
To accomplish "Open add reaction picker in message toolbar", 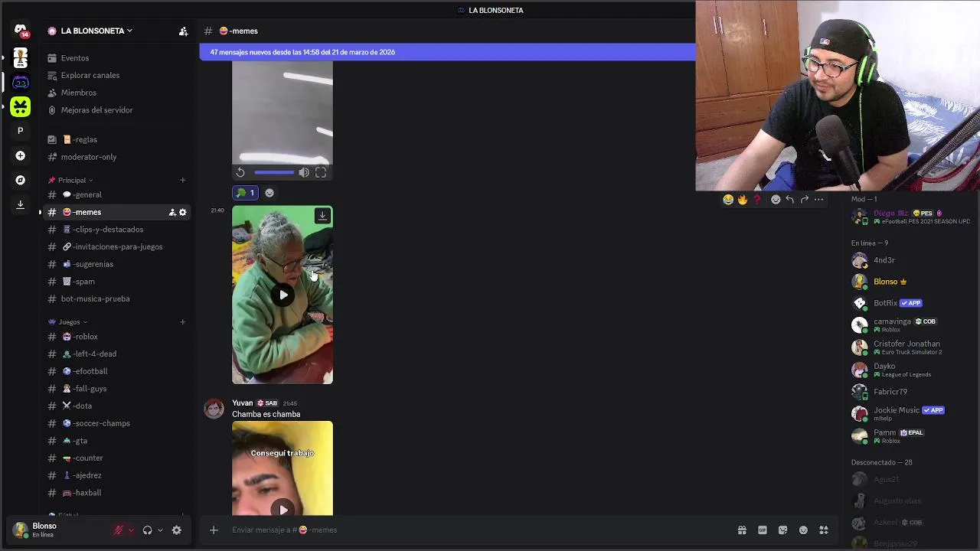I will (x=776, y=200).
